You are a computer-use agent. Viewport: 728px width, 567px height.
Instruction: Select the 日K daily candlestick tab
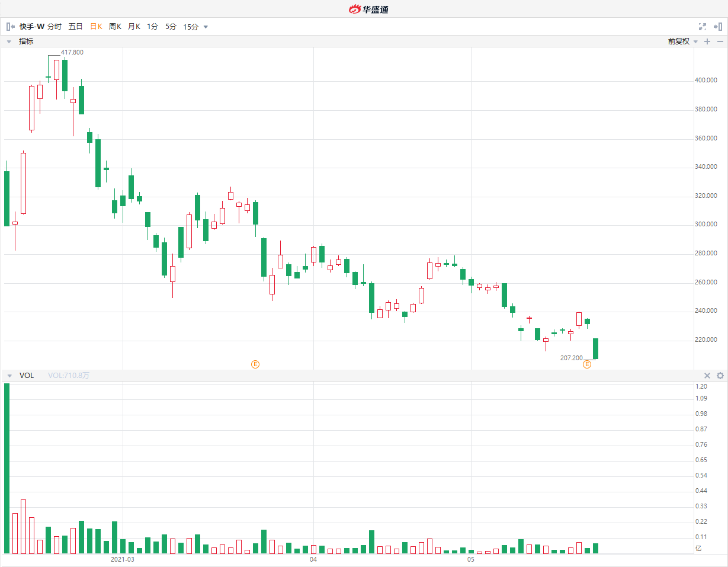tap(96, 27)
